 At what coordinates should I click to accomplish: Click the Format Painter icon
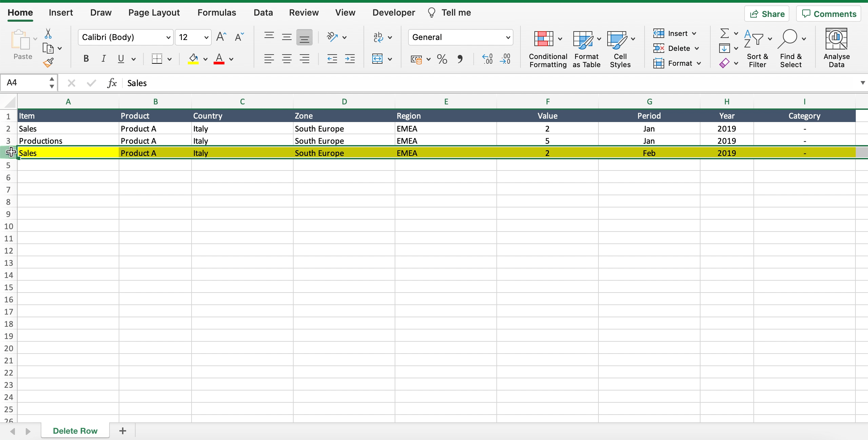48,62
